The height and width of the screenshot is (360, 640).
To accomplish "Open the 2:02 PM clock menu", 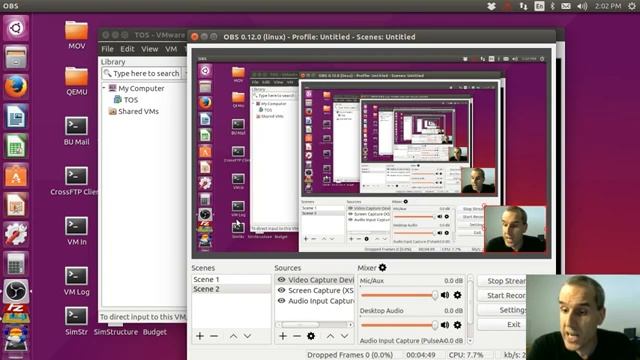I will [608, 6].
